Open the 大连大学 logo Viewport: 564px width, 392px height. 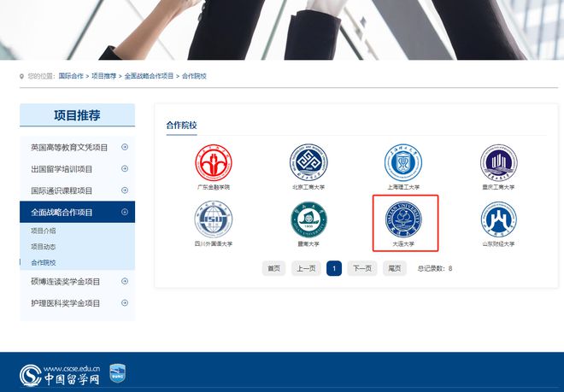(403, 219)
